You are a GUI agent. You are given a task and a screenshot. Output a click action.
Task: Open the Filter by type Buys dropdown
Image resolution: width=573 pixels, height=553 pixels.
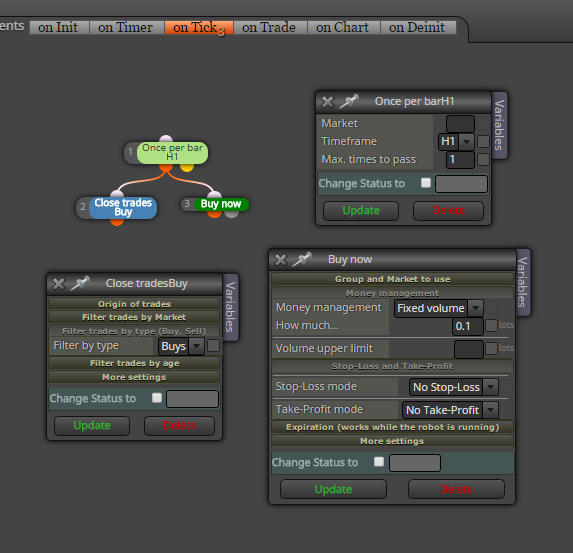coord(181,346)
